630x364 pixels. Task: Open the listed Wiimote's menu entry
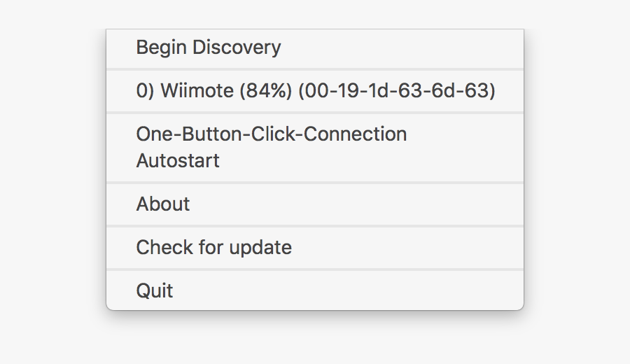click(315, 91)
